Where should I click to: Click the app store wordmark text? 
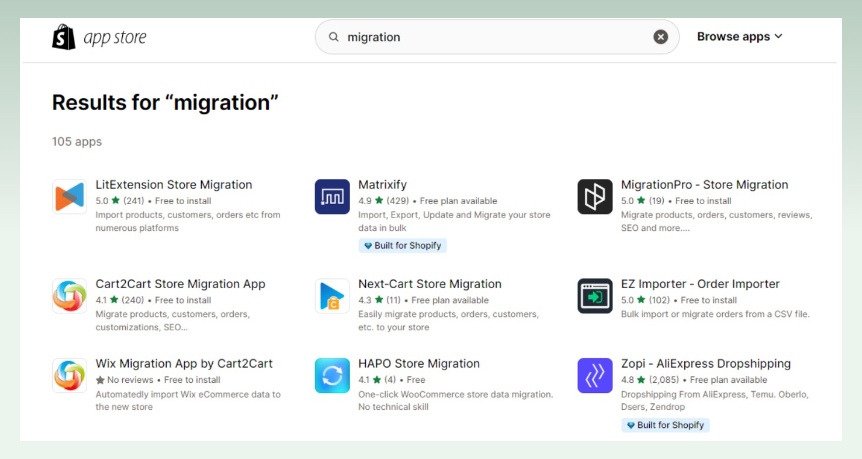coord(115,37)
